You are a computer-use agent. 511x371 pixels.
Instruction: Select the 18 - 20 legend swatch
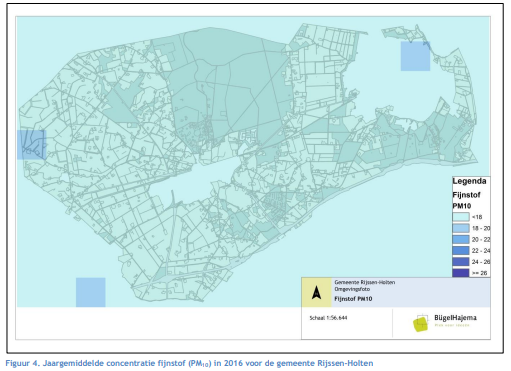(x=461, y=228)
